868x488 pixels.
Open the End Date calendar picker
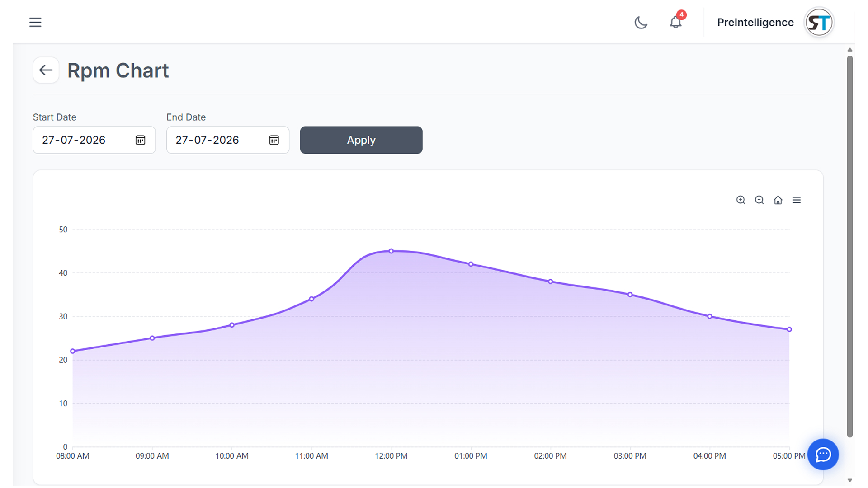click(274, 140)
